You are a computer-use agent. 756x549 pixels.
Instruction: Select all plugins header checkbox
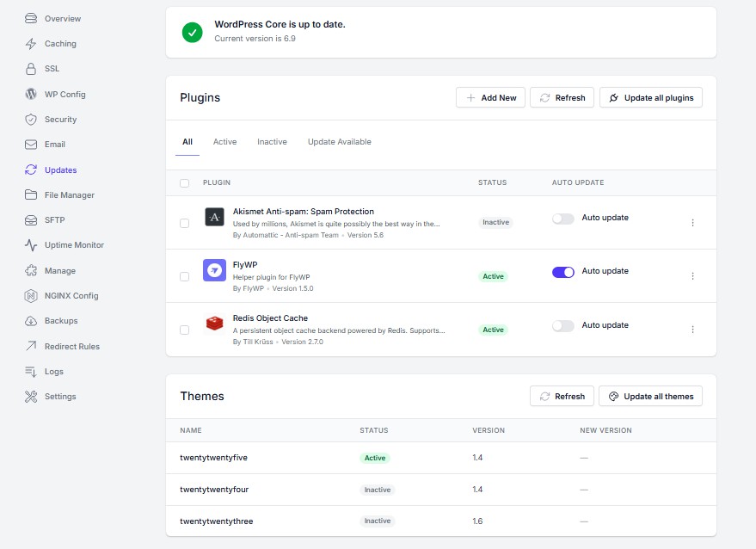(x=184, y=182)
